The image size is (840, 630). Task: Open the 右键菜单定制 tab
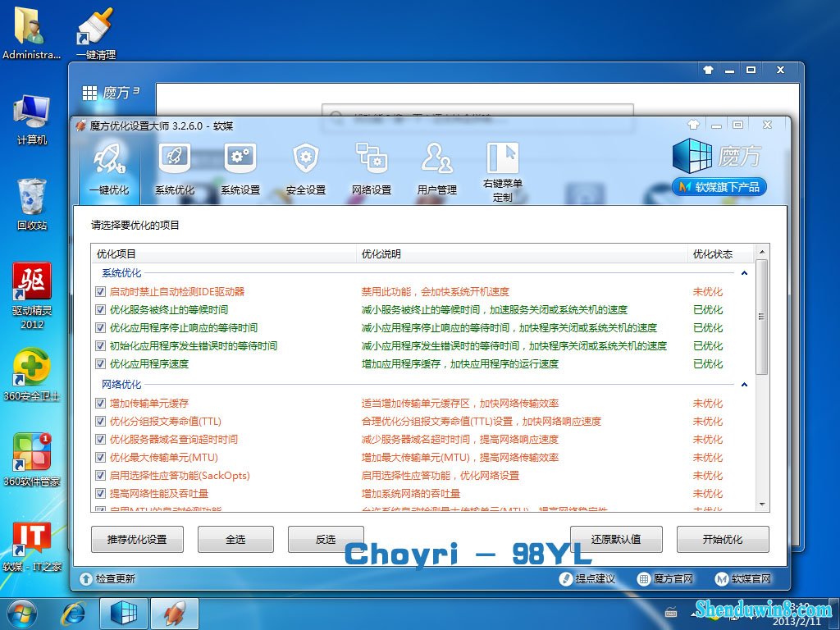503,172
